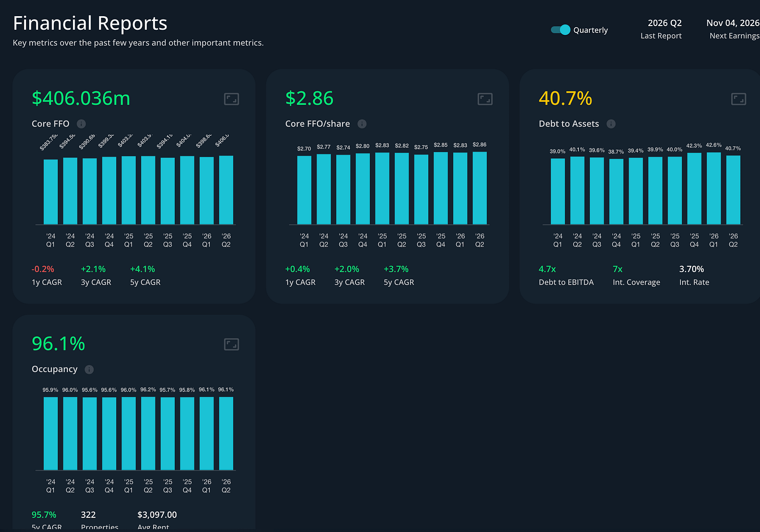Screen dimensions: 760x532
Task: Open the Debt to Assets info icon
Action: tap(611, 124)
